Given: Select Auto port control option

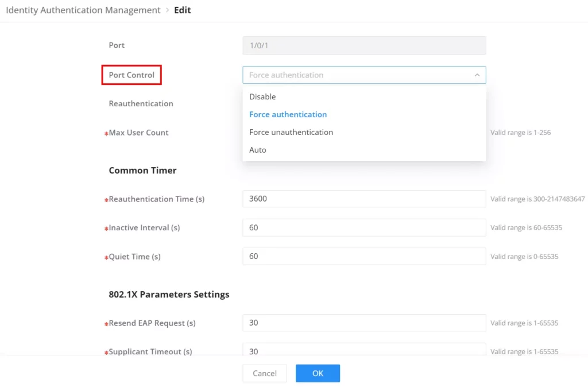Looking at the screenshot, I should tap(364, 150).
